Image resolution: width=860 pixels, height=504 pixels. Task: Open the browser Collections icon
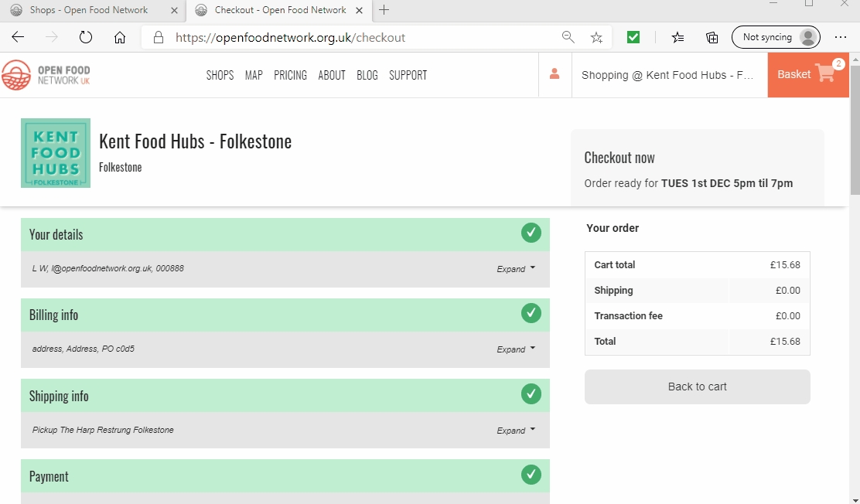click(712, 37)
